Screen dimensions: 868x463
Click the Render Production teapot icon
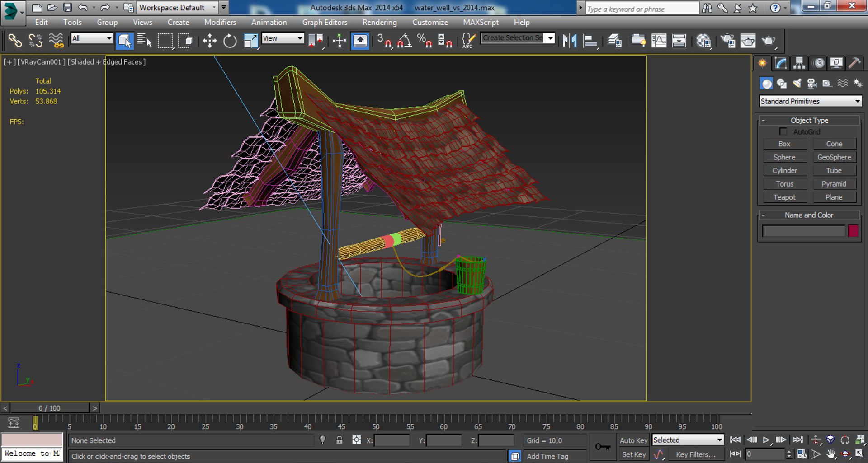click(x=768, y=41)
